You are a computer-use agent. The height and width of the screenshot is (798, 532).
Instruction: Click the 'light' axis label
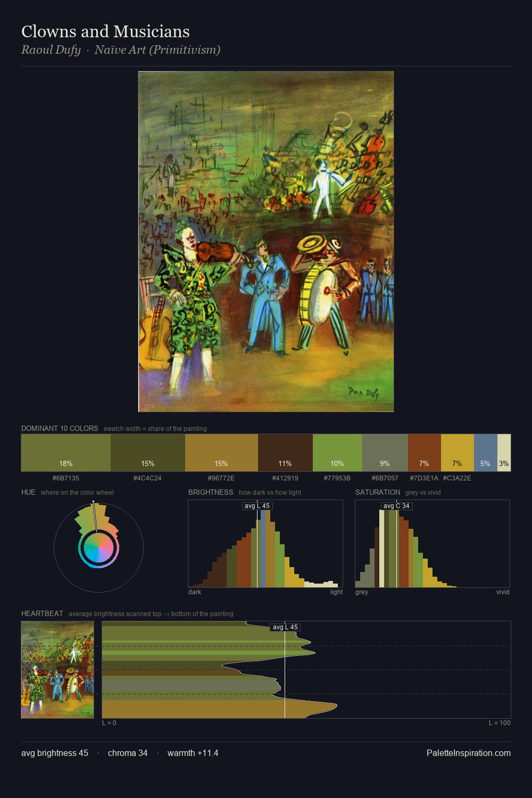(x=336, y=592)
